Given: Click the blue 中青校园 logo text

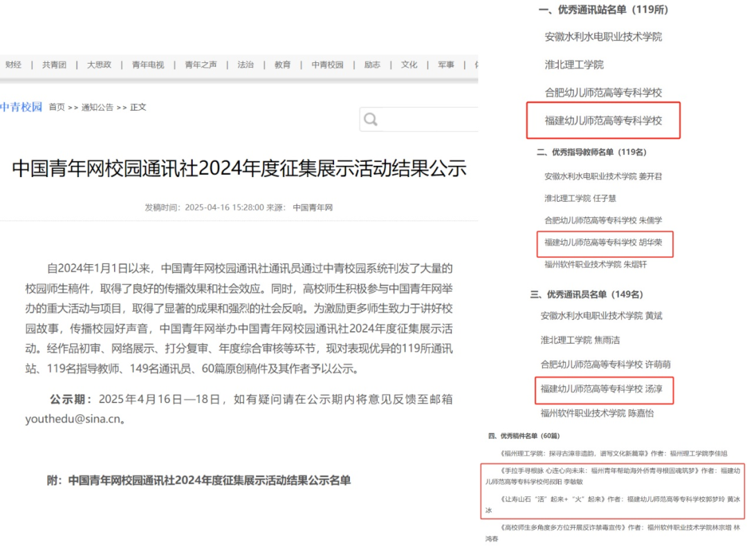Looking at the screenshot, I should (21, 107).
